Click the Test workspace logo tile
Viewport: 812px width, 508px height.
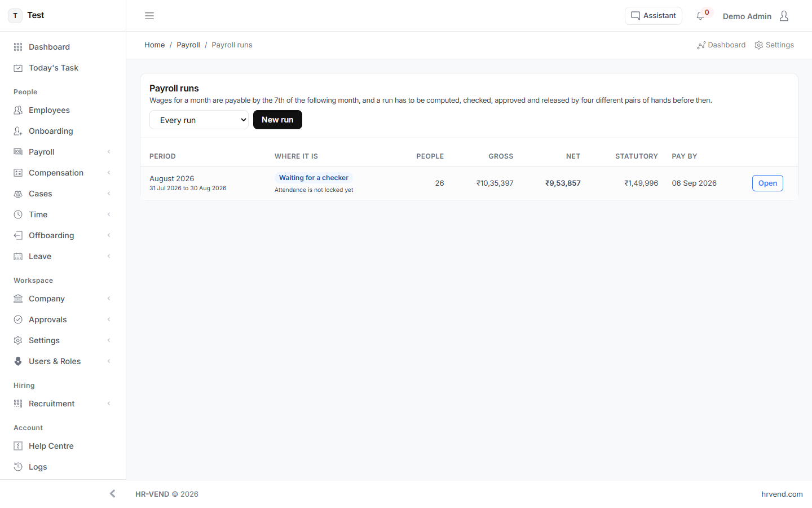click(15, 15)
